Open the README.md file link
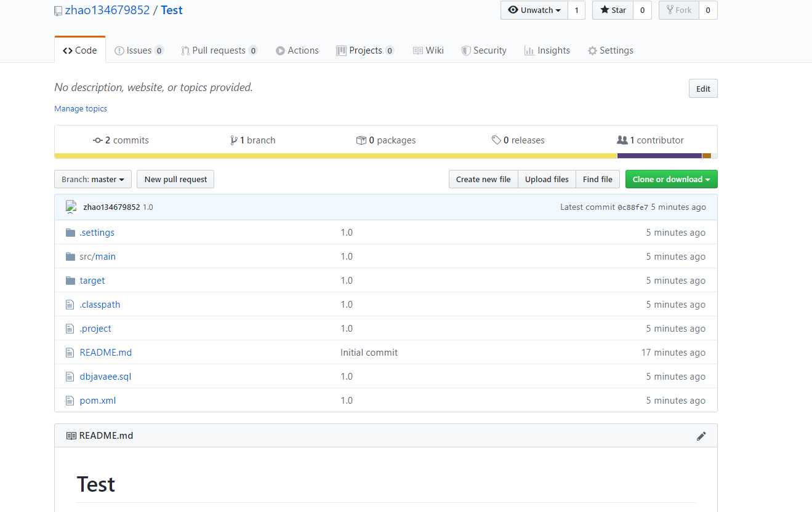Image resolution: width=812 pixels, height=512 pixels. [106, 353]
